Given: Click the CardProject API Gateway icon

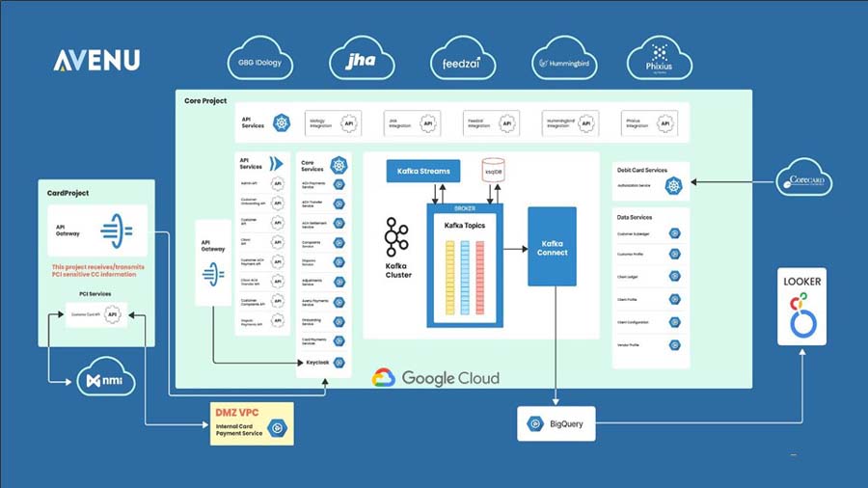Looking at the screenshot, I should pos(117,230).
